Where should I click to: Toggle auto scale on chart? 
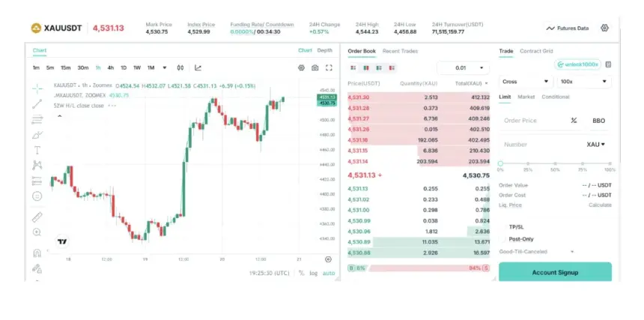coord(329,273)
